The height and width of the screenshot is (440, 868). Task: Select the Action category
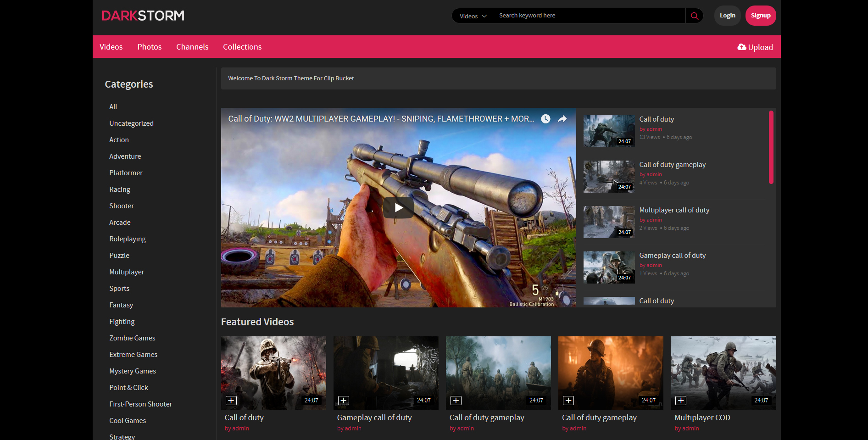point(119,140)
